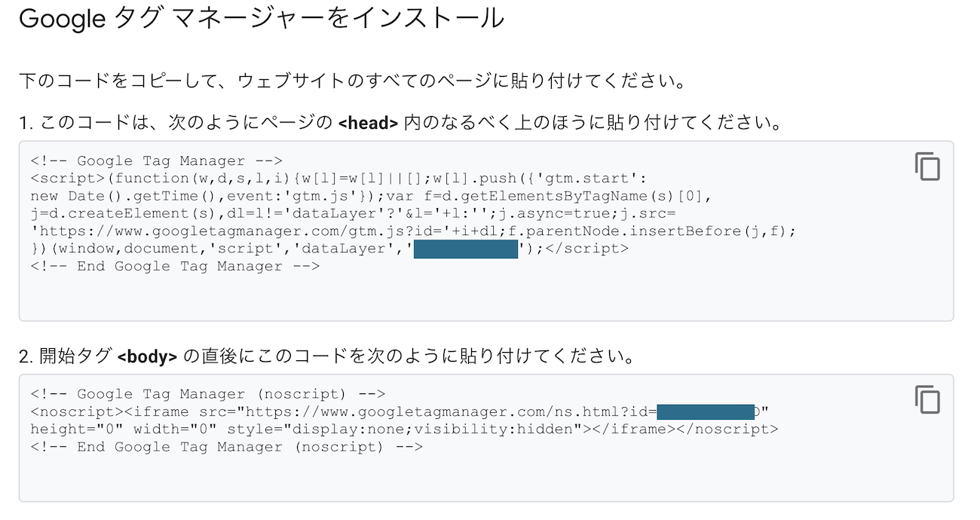
Task: Click the 'height="0" width="0" style' code line
Action: coord(404,430)
